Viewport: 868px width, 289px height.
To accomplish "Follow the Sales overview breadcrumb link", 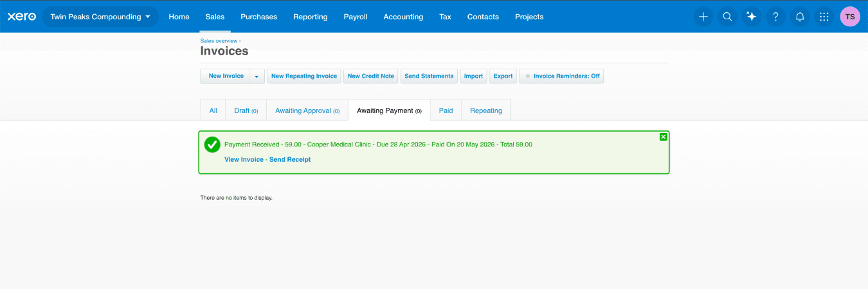I will [219, 41].
